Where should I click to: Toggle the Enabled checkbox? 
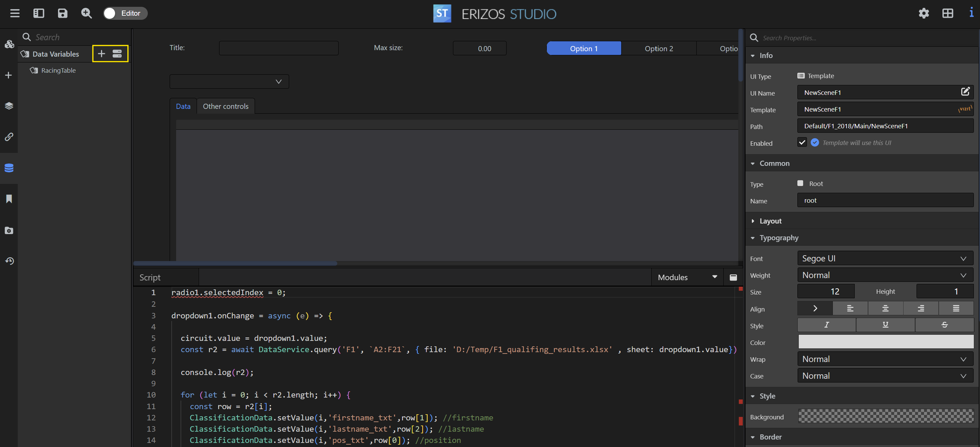802,142
